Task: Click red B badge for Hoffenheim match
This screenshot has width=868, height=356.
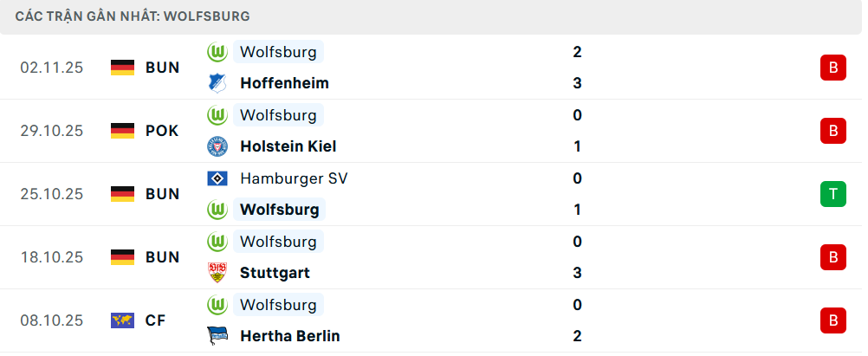Action: click(x=832, y=68)
